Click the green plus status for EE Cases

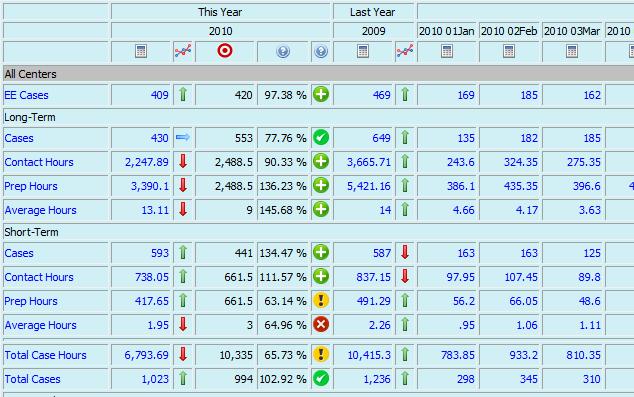(321, 95)
